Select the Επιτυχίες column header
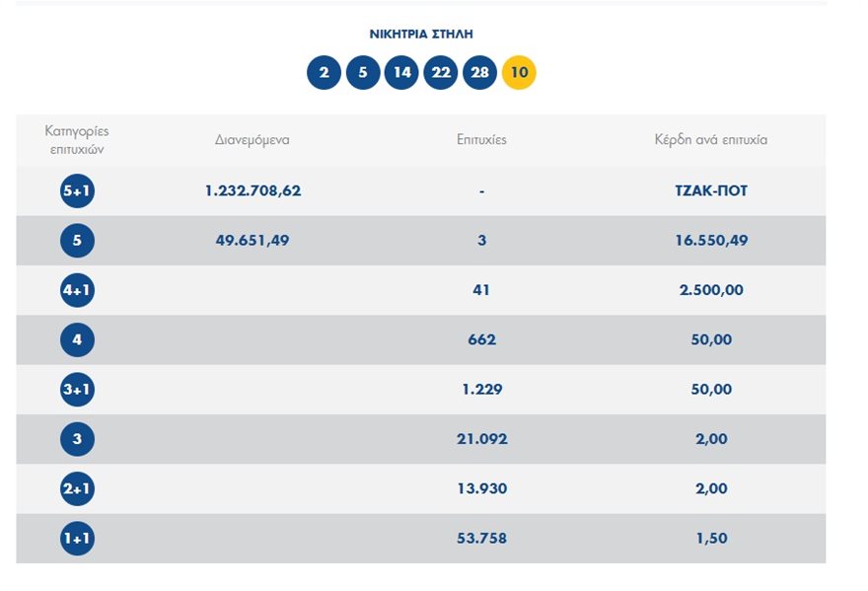 point(481,140)
